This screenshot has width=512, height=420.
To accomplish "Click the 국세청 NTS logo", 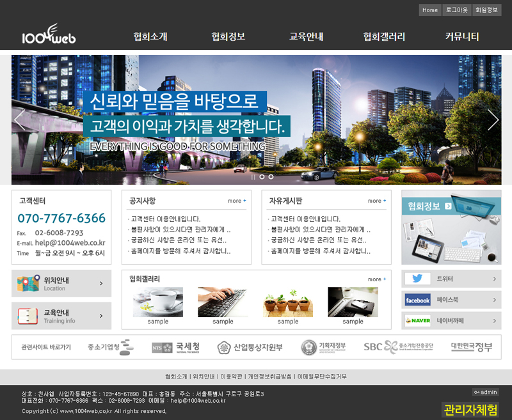I will point(176,347).
